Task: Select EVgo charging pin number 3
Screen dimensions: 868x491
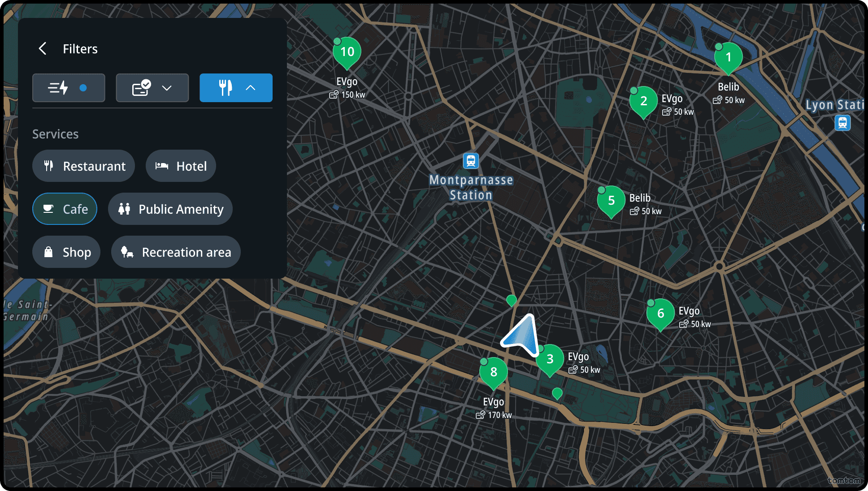Action: pos(551,360)
